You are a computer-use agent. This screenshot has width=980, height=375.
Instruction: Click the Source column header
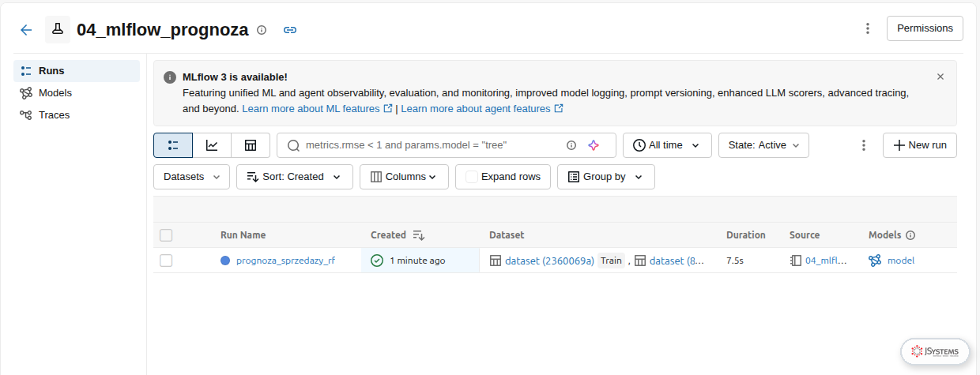pos(805,235)
